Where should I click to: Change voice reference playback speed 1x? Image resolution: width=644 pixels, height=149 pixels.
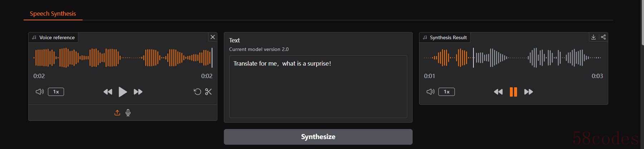click(x=56, y=92)
